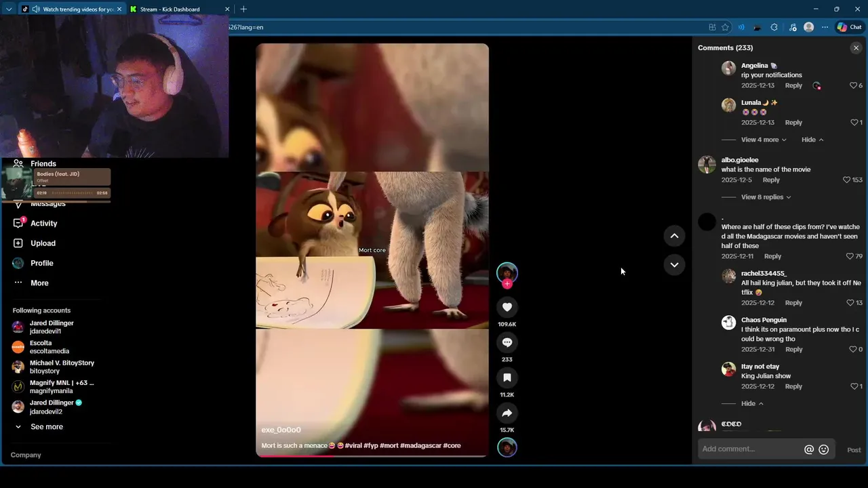This screenshot has height=488, width=868.
Task: Share the video using the arrow icon
Action: (x=507, y=413)
